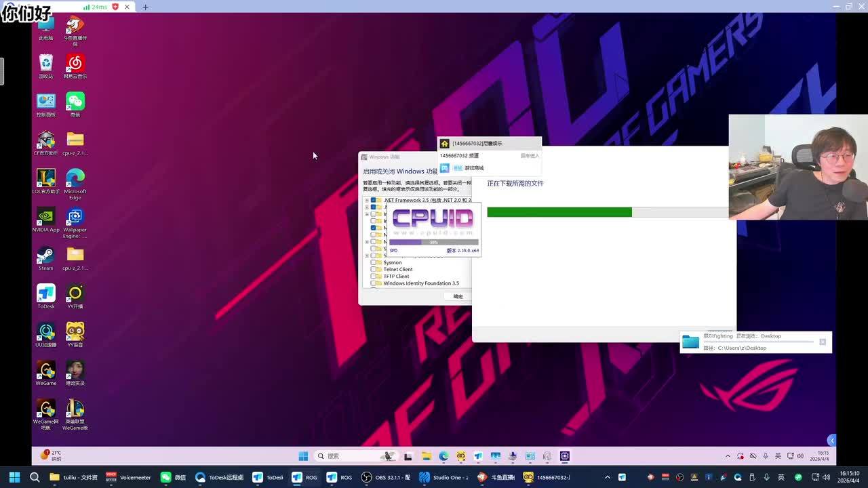This screenshot has height=488, width=868.
Task: Switch to Studio One on host taskbar
Action: click(x=443, y=477)
